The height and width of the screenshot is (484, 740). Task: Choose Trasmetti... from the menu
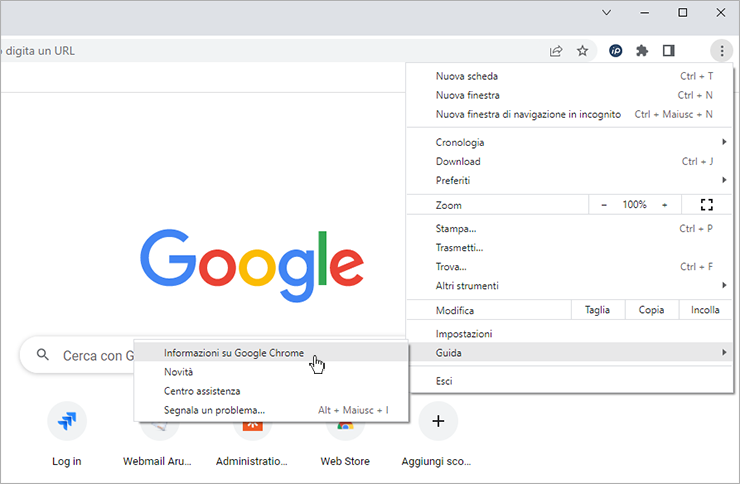coord(569,248)
